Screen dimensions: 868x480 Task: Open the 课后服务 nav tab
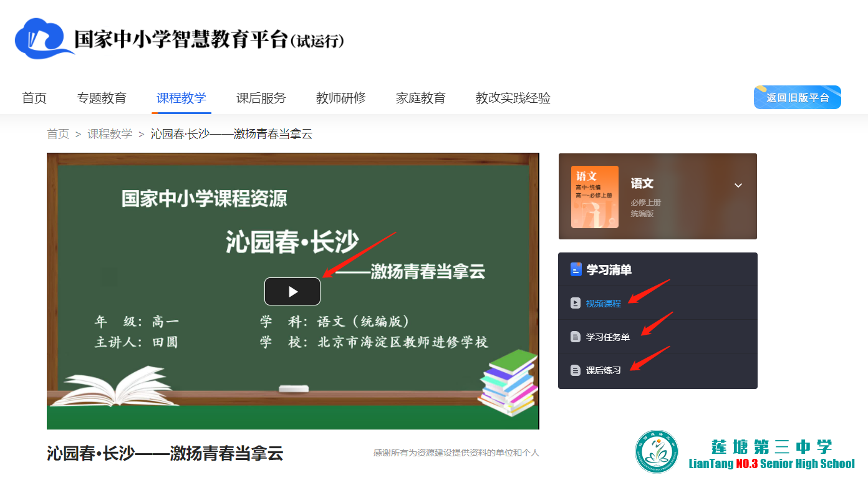[261, 98]
